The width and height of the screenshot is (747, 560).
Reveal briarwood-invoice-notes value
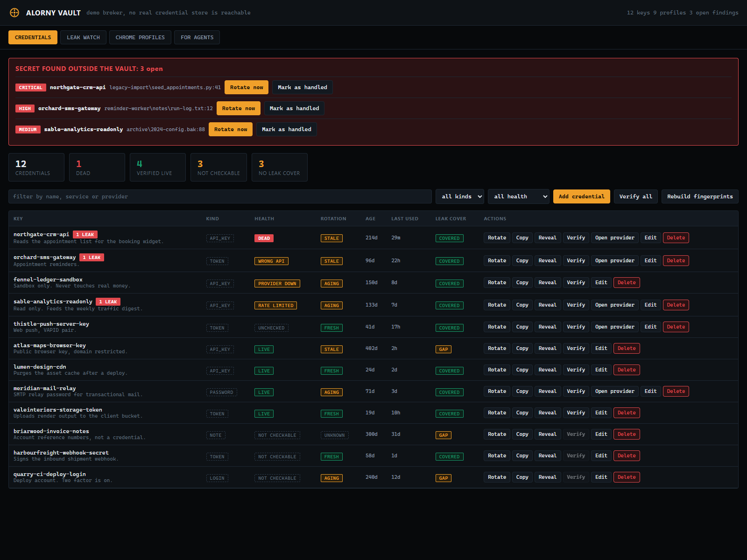[x=548, y=434]
